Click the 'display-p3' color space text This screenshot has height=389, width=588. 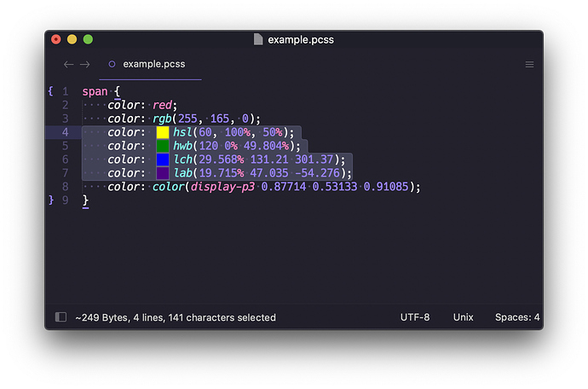coord(222,187)
